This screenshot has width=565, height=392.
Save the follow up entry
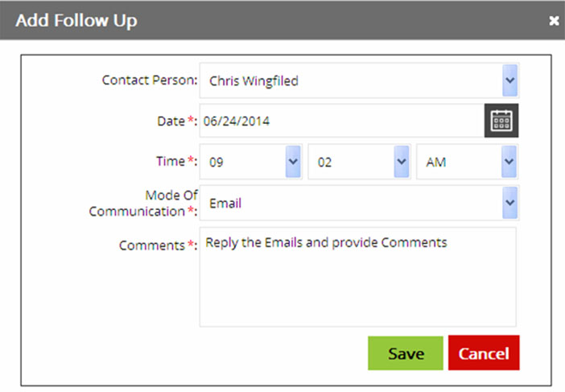[406, 353]
